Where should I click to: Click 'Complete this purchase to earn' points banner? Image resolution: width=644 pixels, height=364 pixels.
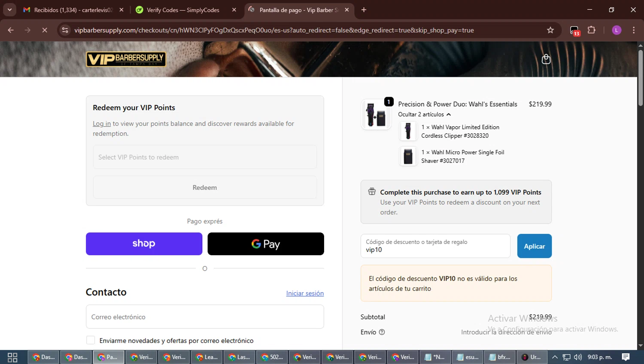coord(456,202)
